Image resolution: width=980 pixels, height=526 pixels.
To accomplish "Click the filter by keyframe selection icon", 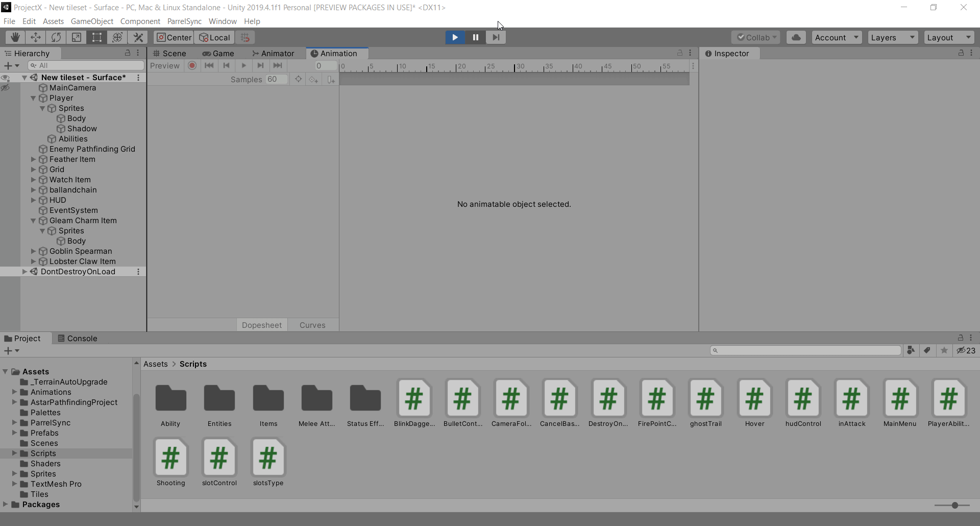I will coord(298,79).
